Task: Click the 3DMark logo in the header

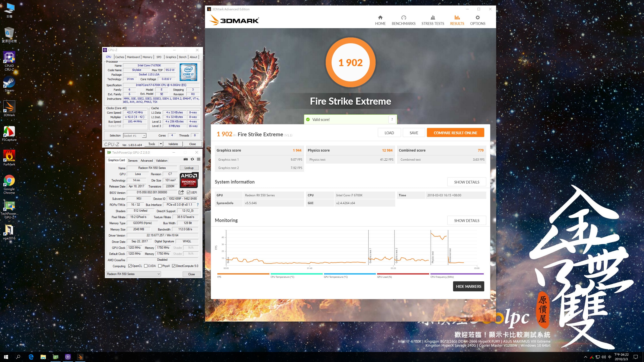Action: pos(234,20)
